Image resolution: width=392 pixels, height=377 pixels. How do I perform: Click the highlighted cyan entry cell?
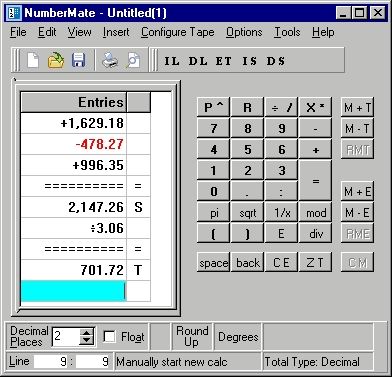point(74,291)
